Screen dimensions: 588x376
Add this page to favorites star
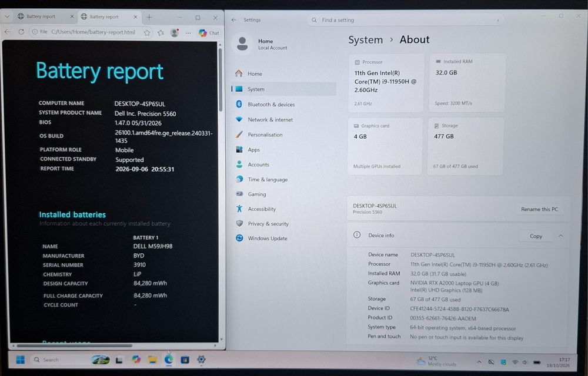[147, 32]
